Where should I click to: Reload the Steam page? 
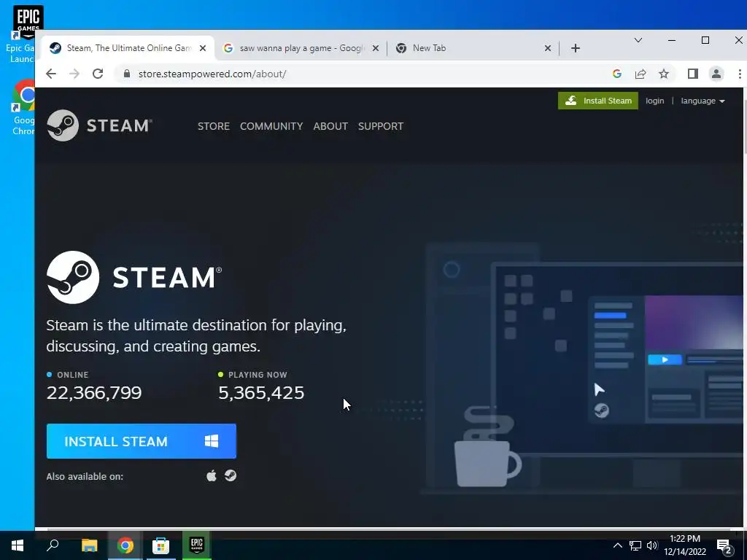(98, 74)
